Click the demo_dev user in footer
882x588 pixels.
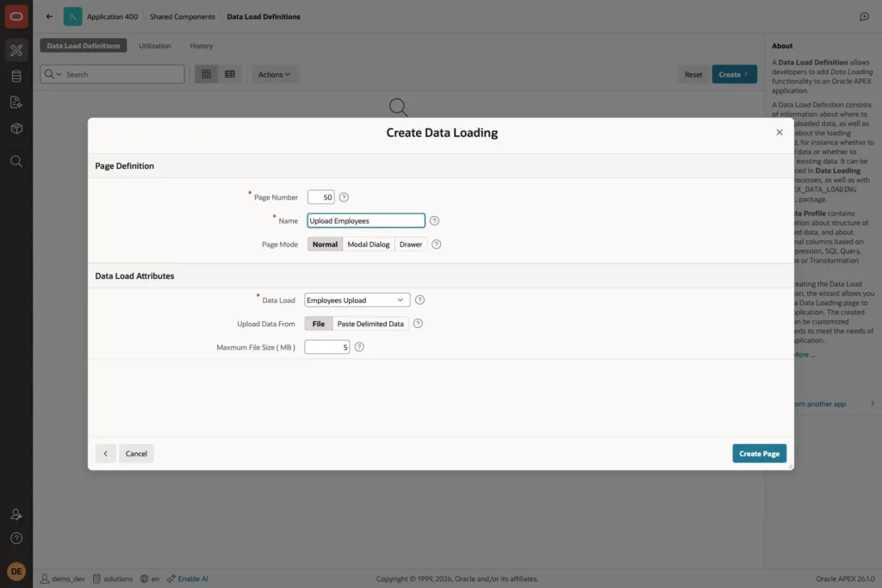(62, 579)
